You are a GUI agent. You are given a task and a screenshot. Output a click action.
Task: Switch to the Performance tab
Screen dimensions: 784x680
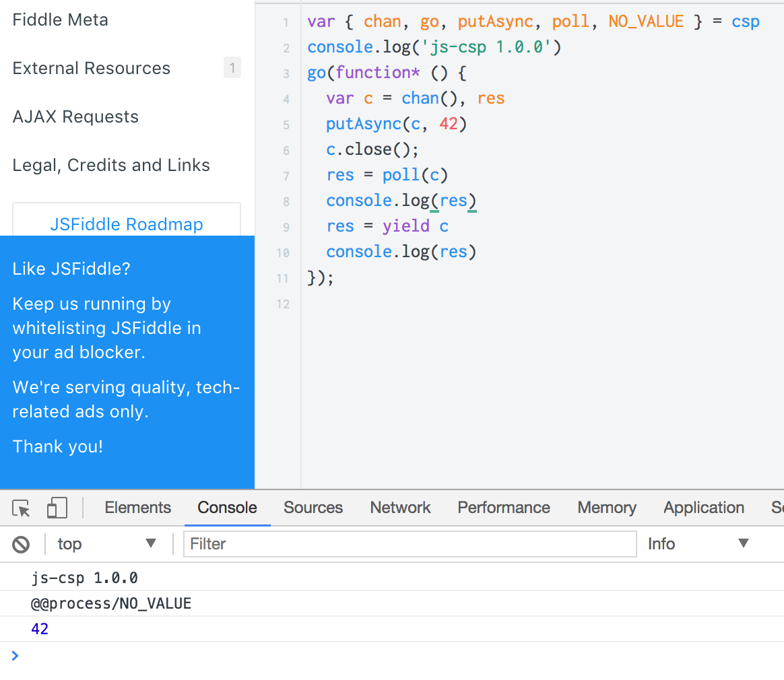[503, 508]
